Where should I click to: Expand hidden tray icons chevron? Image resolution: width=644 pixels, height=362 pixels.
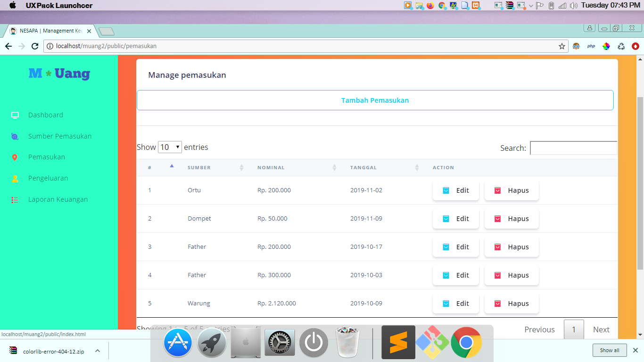(x=531, y=6)
